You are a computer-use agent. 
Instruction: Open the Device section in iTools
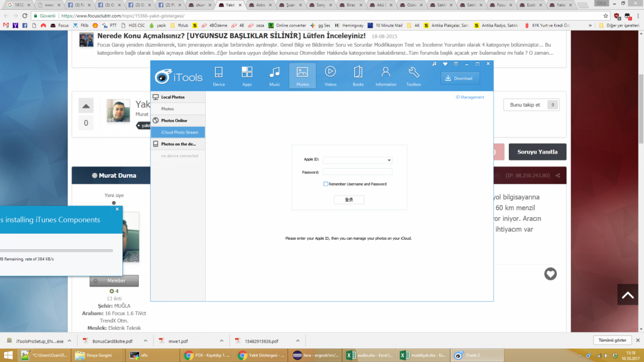(x=218, y=76)
